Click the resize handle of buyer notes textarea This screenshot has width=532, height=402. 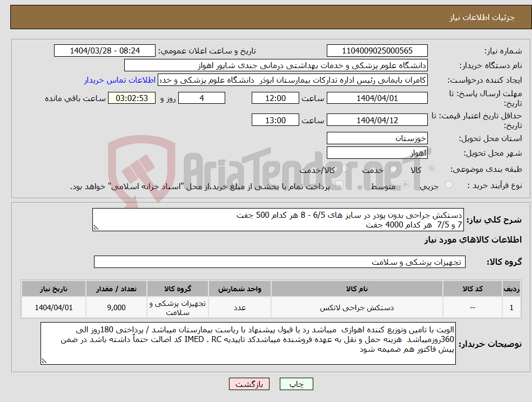[44, 361]
